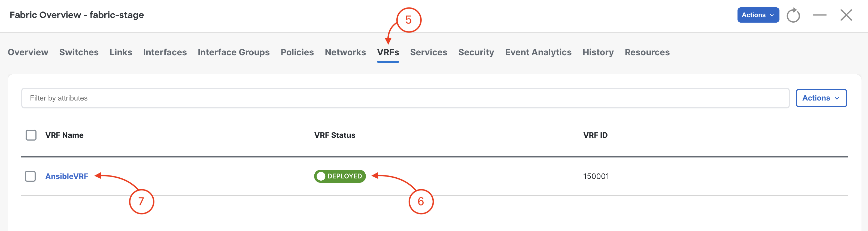This screenshot has width=868, height=231.
Task: Open the Networks tab
Action: tap(345, 52)
